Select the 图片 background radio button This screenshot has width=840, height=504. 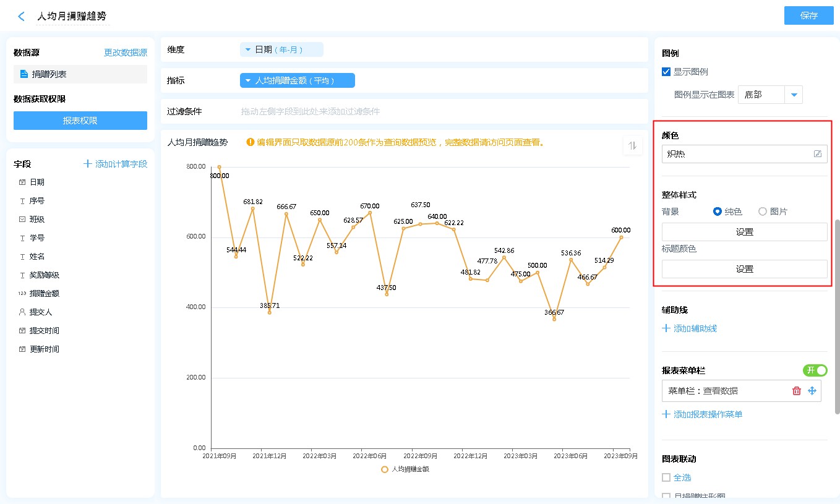763,211
